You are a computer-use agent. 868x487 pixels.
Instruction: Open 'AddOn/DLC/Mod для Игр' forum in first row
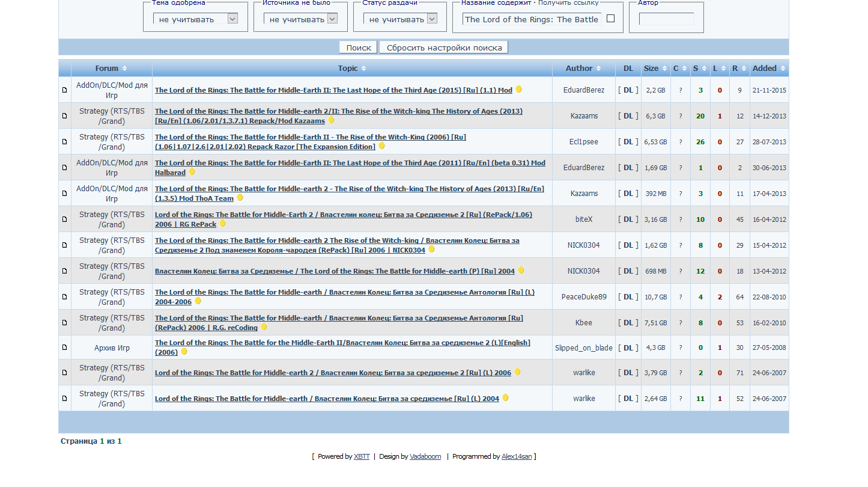[x=112, y=90]
